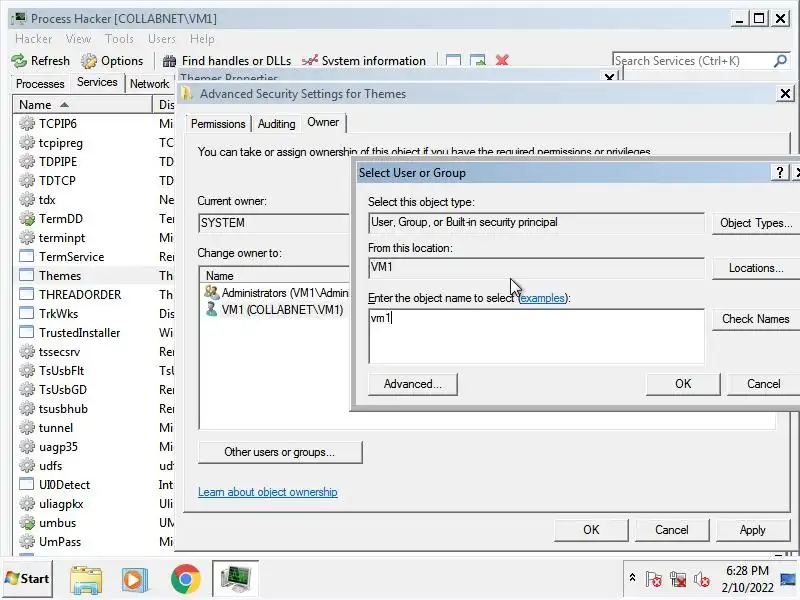Click Apply in Advanced Security Settings
The height and width of the screenshot is (600, 800).
point(753,530)
